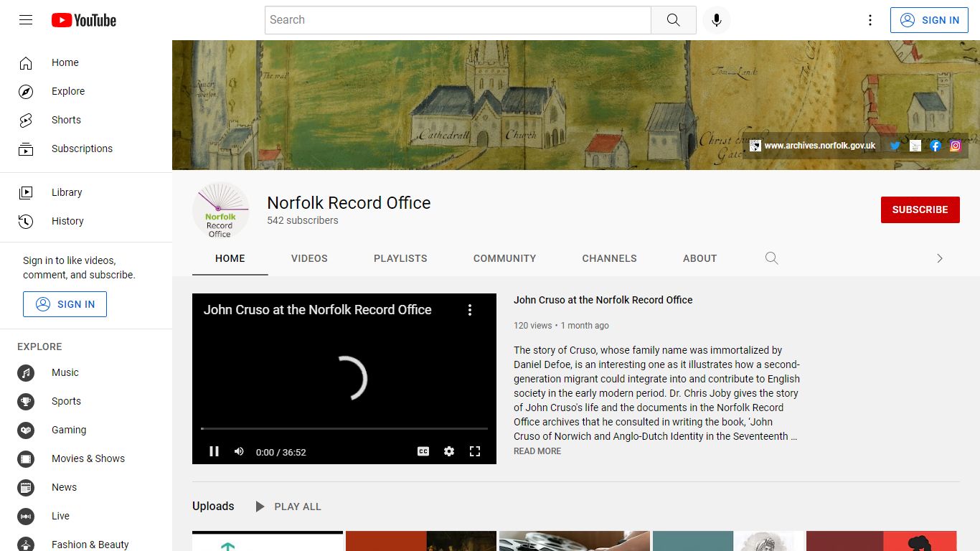Open Shorts in the sidebar
This screenshot has width=980, height=551.
[x=86, y=120]
